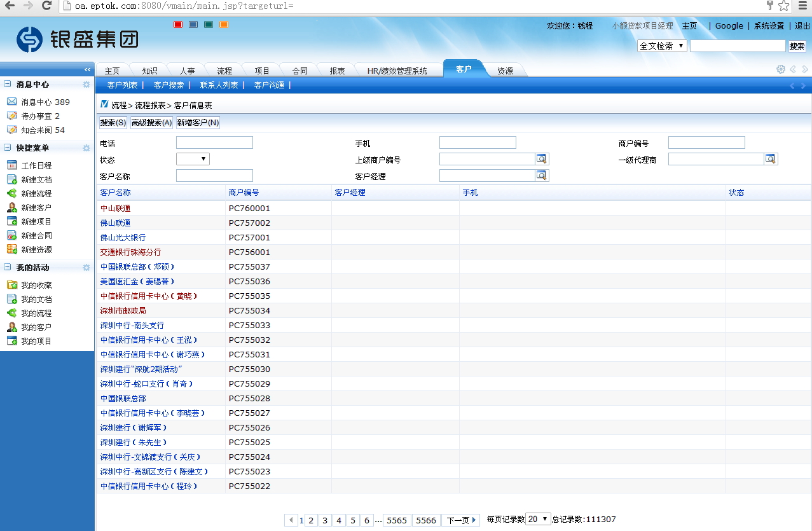The image size is (812, 531).
Task: Switch to 主页 tab
Action: [112, 71]
